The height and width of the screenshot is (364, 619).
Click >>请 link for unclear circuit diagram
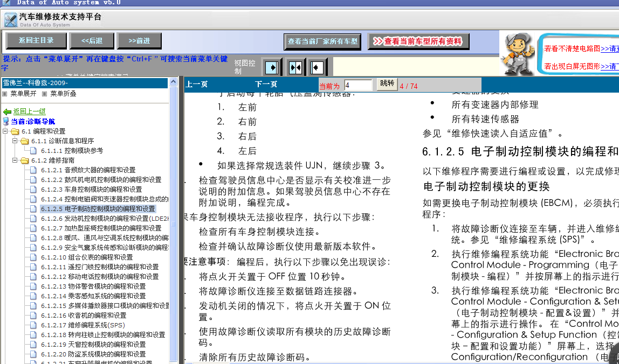[609, 49]
